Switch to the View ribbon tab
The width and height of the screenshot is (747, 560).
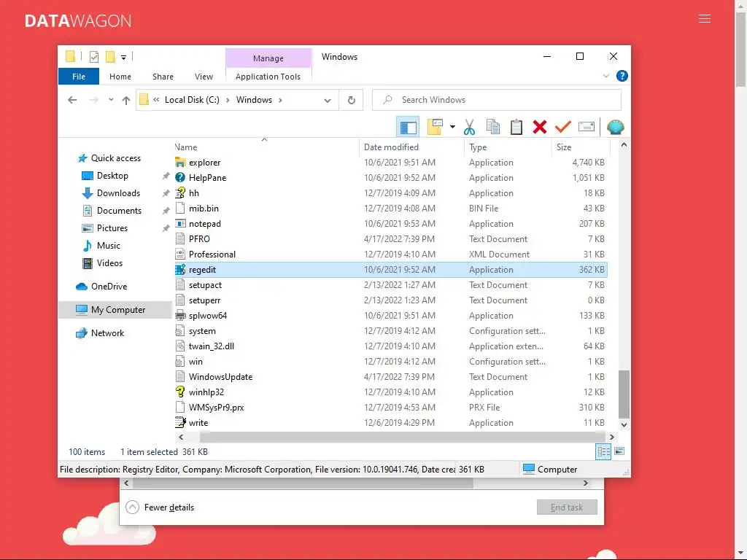pos(204,76)
